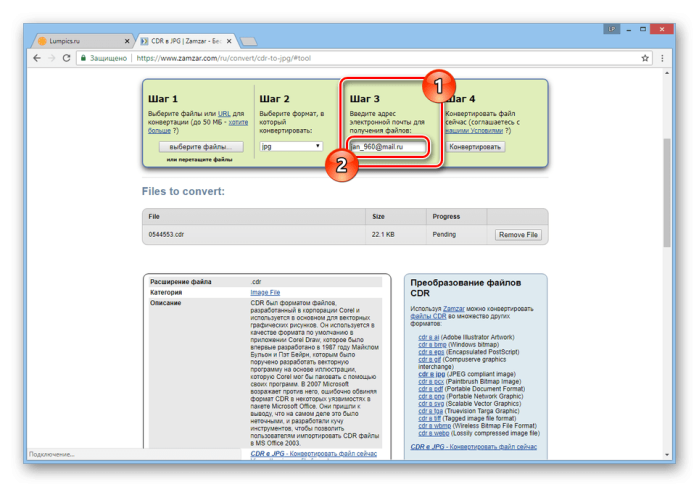Click the address bar URL
699x487 pixels.
coord(223,58)
